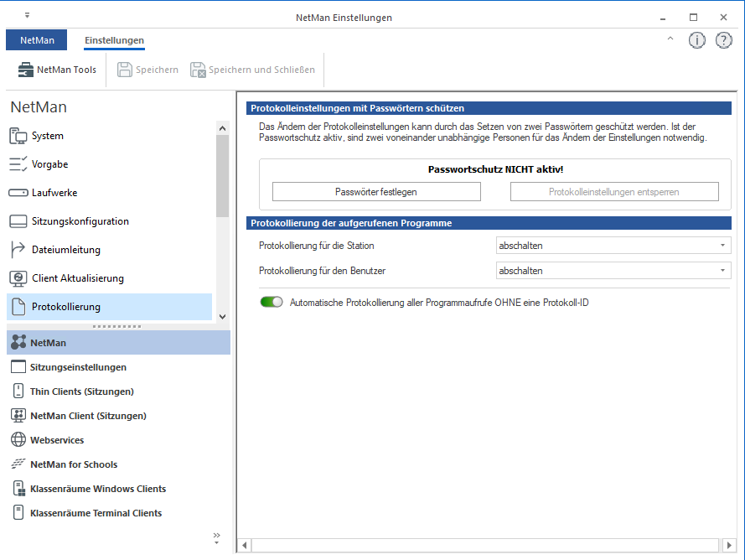The height and width of the screenshot is (560, 745).
Task: Open Protokollierung für den Benutzer dropdown
Action: coord(613,271)
